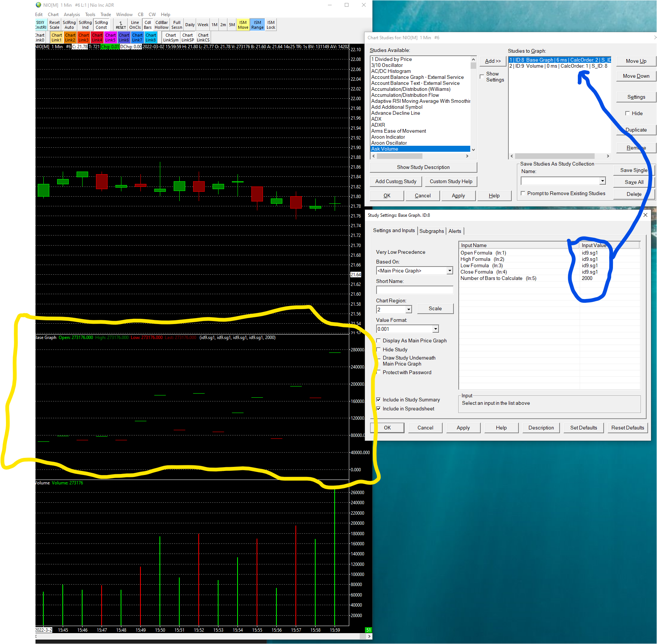This screenshot has width=657, height=644.
Task: Open the Tools menu
Action: point(90,15)
